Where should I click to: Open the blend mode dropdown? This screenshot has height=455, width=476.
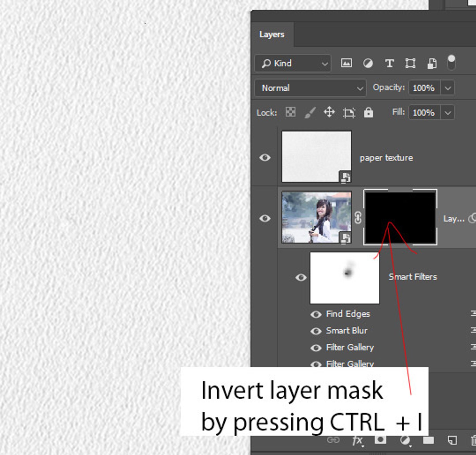[310, 88]
